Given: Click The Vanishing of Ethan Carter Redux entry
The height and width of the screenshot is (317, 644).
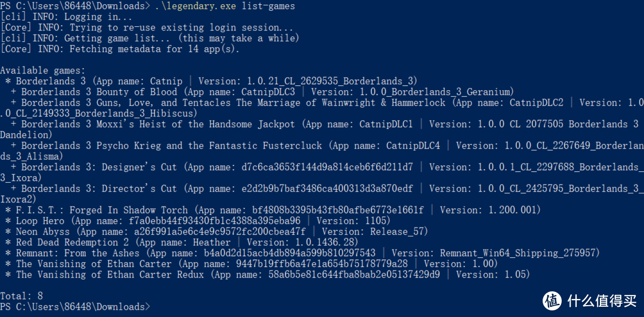Looking at the screenshot, I should coord(267,274).
